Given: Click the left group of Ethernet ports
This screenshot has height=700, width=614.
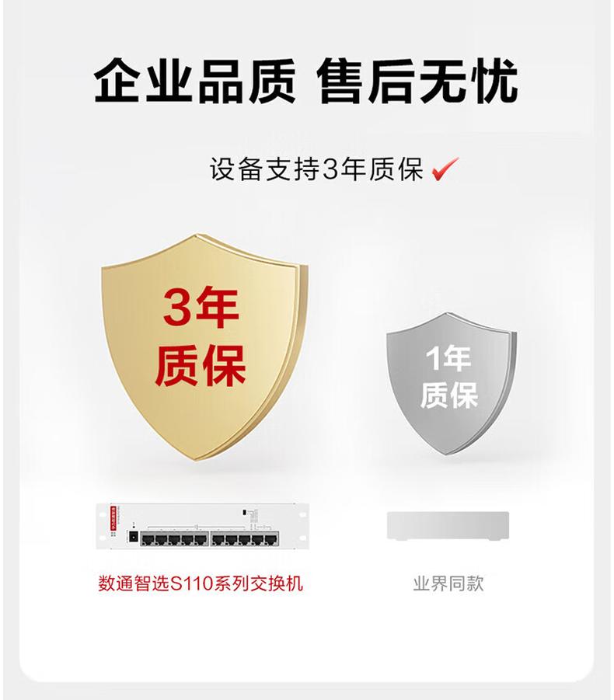Looking at the screenshot, I should pyautogui.click(x=175, y=539).
